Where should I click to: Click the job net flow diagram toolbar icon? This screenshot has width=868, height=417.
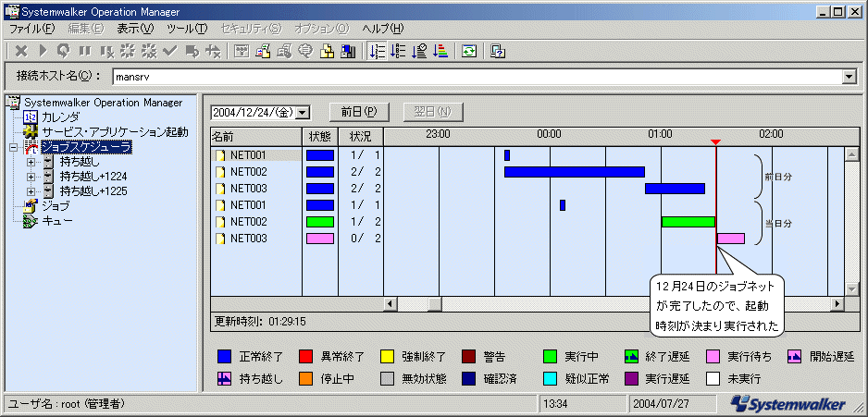pos(242,52)
